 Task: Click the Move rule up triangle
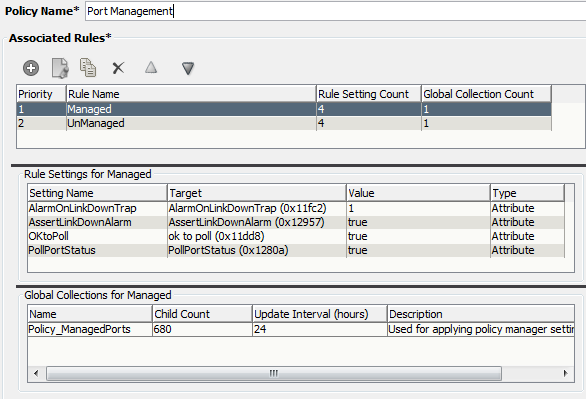tap(151, 68)
